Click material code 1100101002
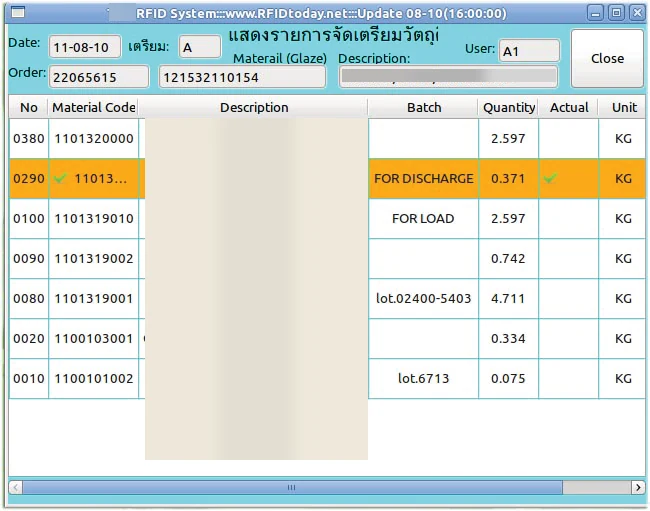The width and height of the screenshot is (650, 511). 94,378
